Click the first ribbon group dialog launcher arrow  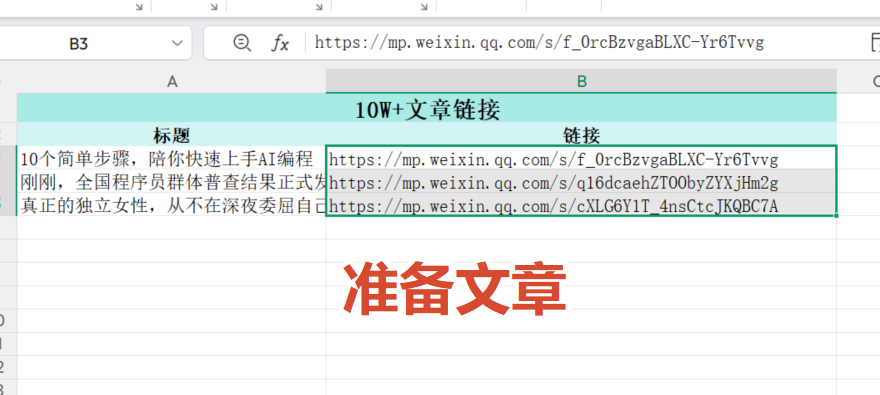pyautogui.click(x=139, y=7)
